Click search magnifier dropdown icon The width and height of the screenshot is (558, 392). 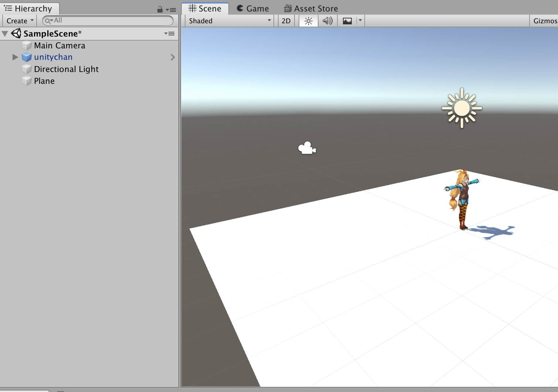49,21
